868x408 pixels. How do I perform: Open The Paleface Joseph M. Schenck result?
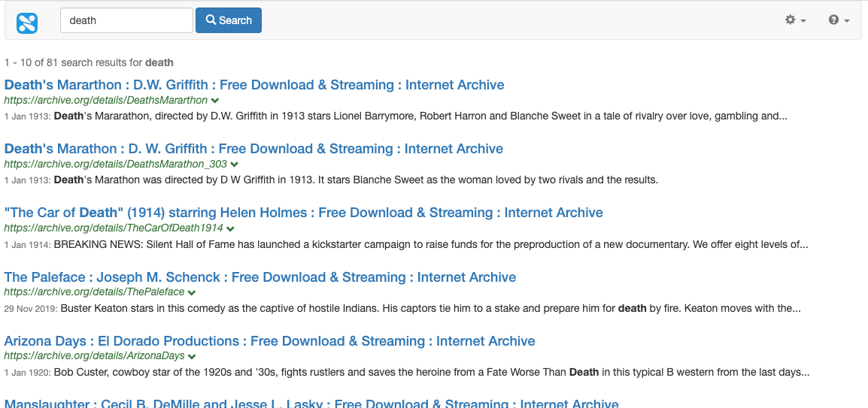pos(260,277)
